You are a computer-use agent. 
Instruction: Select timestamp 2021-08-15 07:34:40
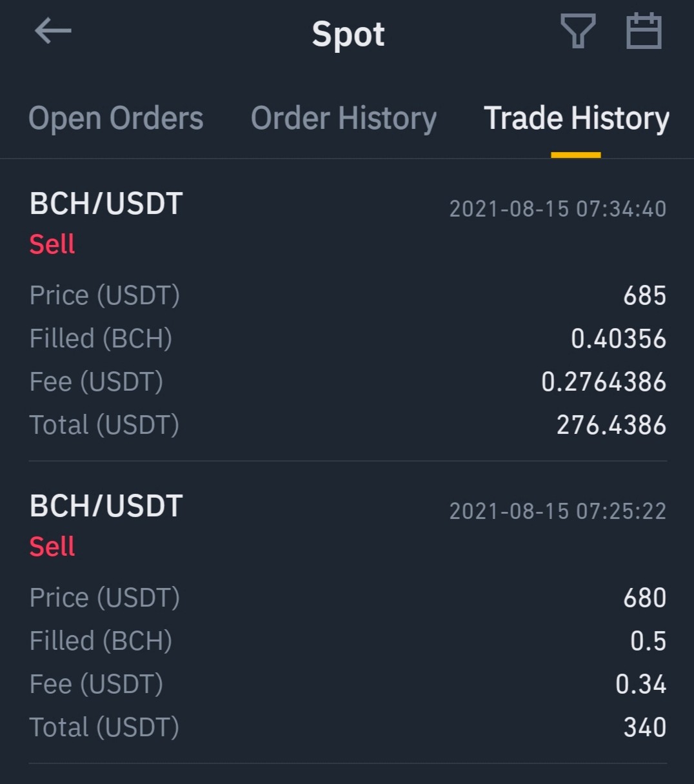coord(558,209)
